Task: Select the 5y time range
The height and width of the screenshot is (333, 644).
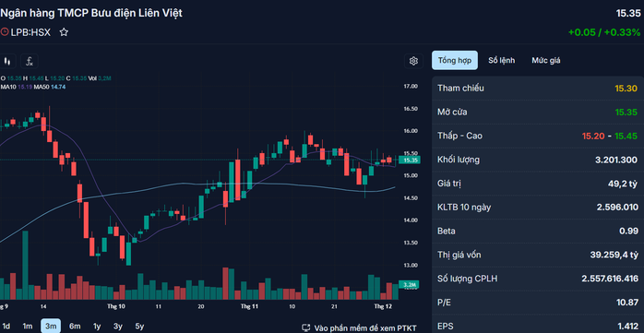Action: [139, 327]
